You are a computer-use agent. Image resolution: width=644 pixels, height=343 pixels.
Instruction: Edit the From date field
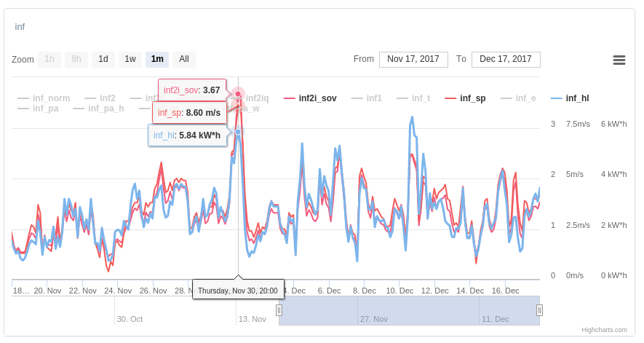[413, 60]
